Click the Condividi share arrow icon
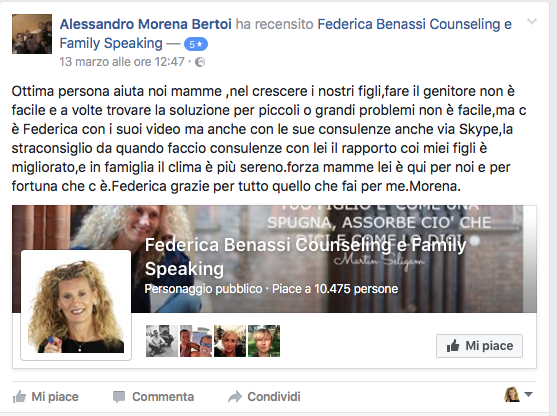The width and height of the screenshot is (557, 416). [235, 397]
